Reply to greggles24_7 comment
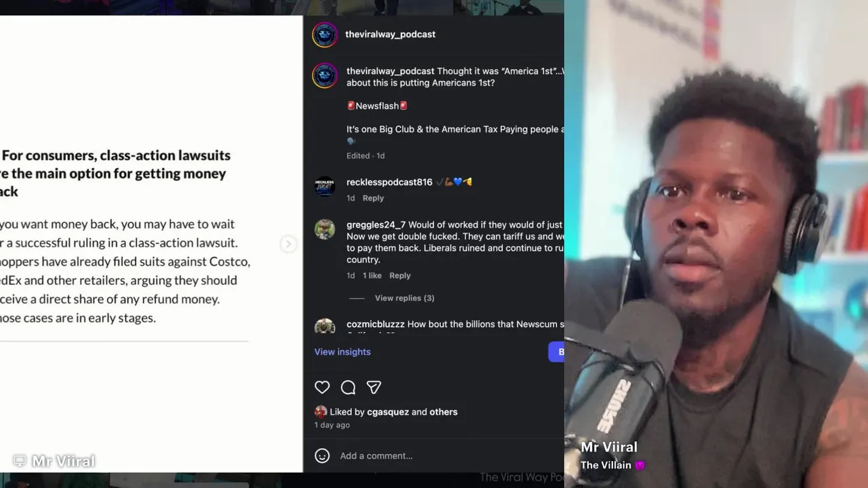 pyautogui.click(x=400, y=276)
